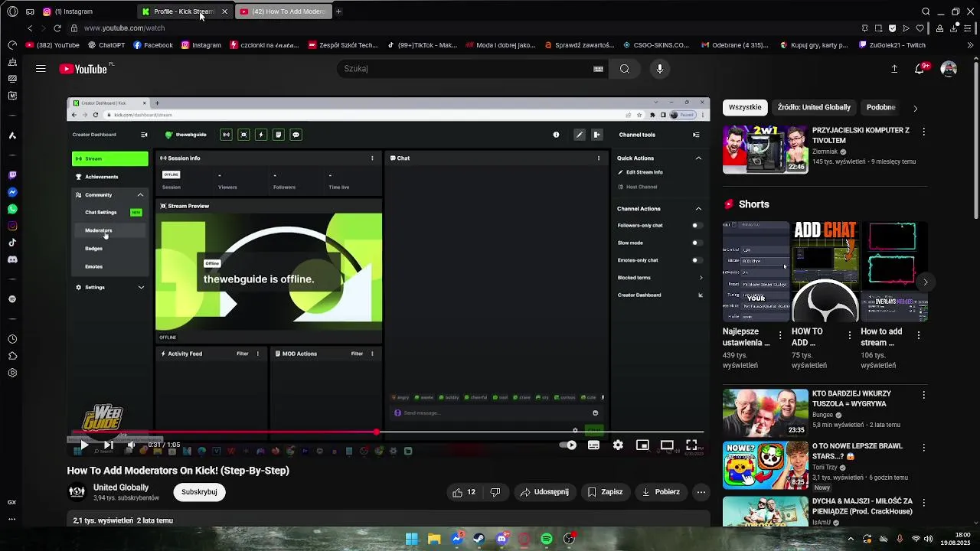Open options for Najlepsze ustawienia short
Screen dimensions: 980x551
[780, 335]
